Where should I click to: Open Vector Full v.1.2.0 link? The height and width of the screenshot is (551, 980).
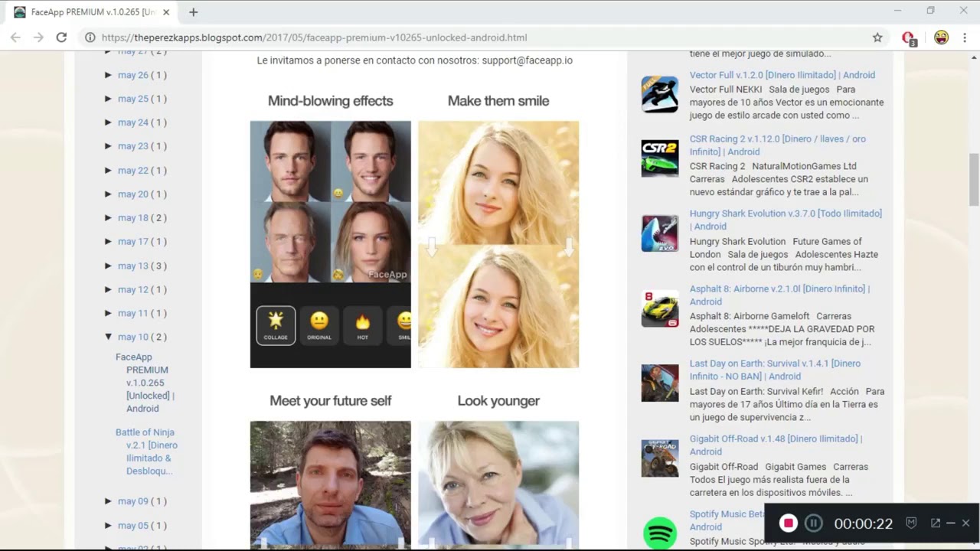pyautogui.click(x=782, y=75)
